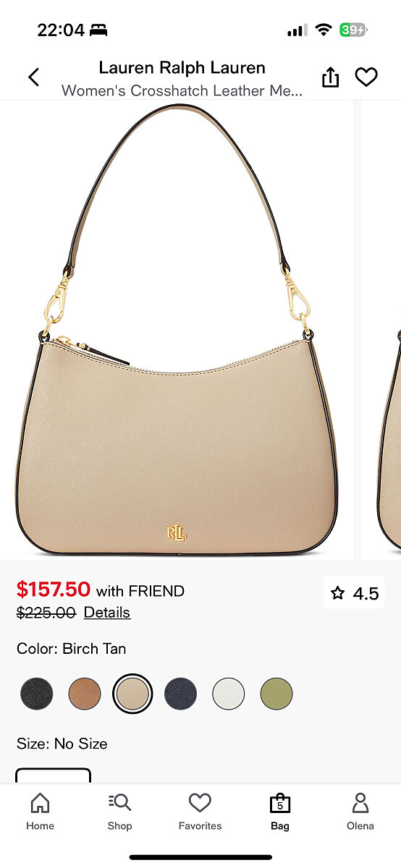Open the shopping Bag with 5 items
The image size is (401, 868).
280,811
